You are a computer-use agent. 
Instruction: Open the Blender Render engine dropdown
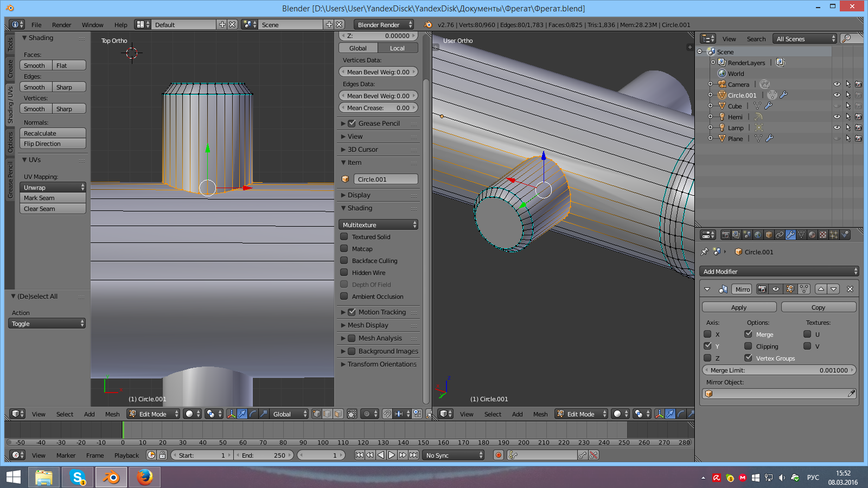coord(383,24)
